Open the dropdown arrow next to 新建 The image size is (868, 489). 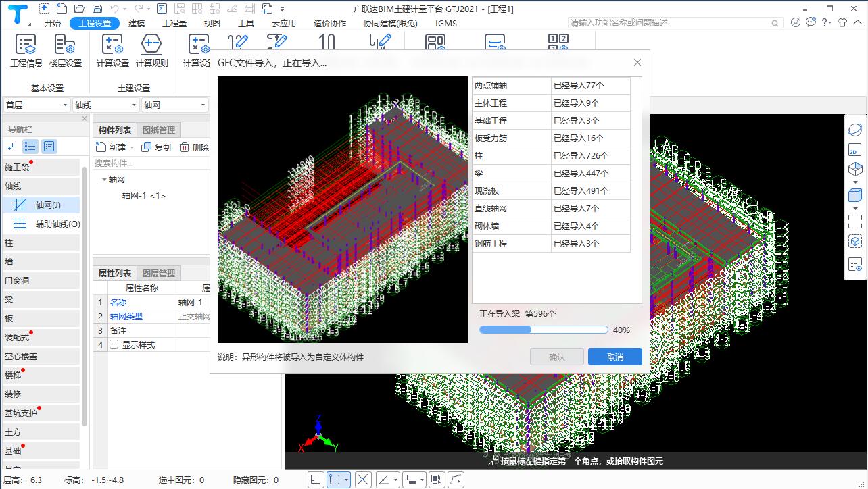click(x=132, y=147)
